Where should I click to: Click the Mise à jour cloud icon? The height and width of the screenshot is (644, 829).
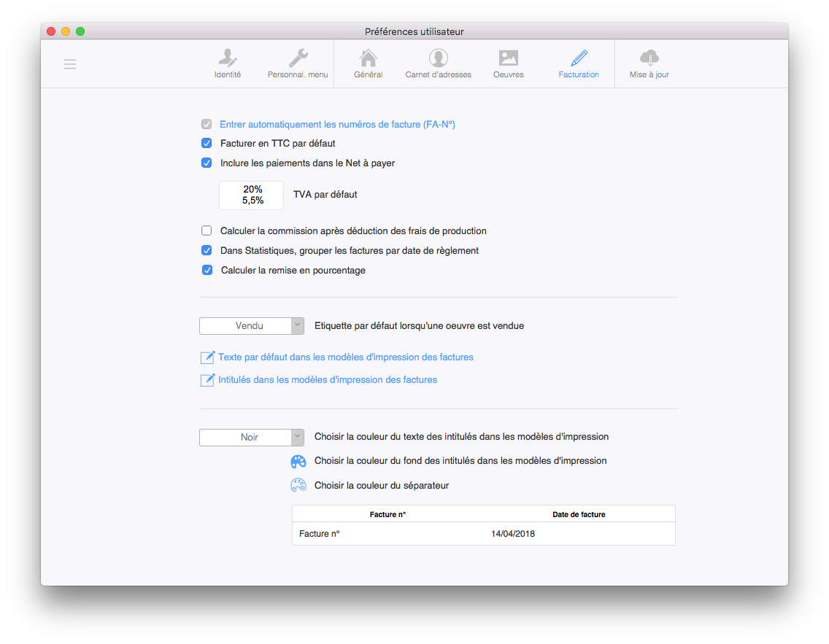649,59
